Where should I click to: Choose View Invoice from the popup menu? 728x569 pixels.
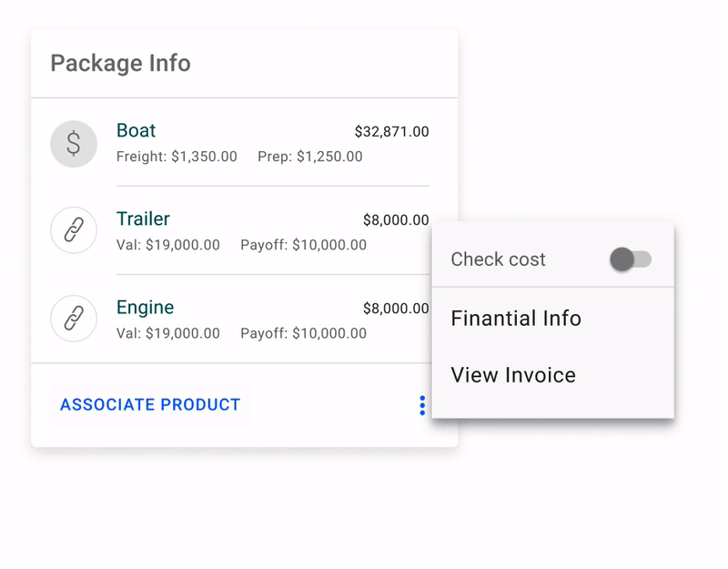pos(513,374)
